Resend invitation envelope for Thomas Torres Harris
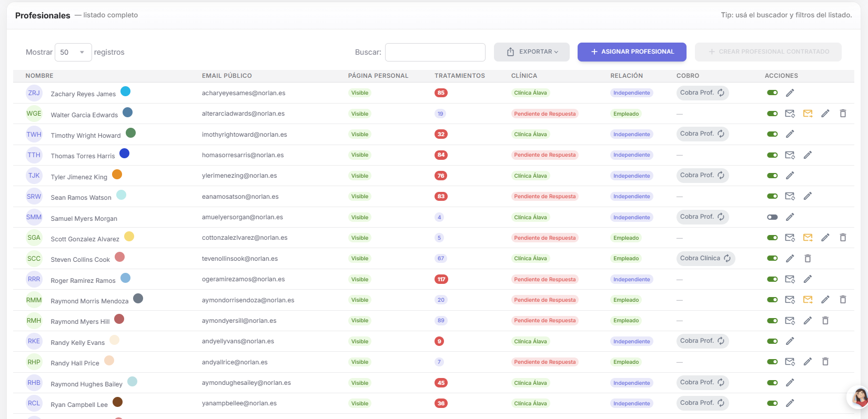Screen dimensions: 868x419 click(x=790, y=155)
